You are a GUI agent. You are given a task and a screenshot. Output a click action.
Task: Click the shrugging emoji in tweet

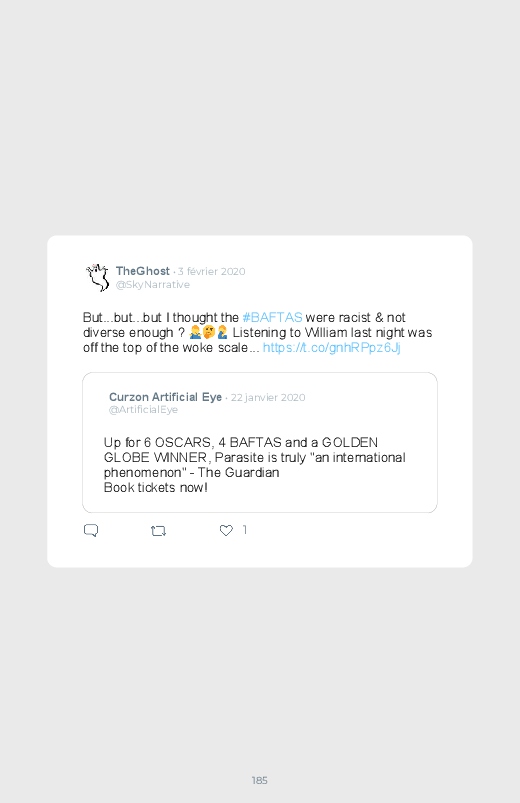click(195, 333)
